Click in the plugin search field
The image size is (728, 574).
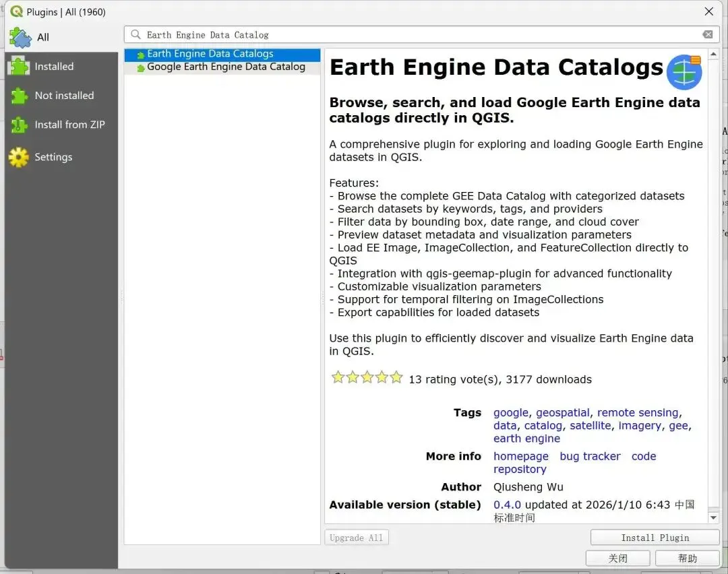coord(418,34)
